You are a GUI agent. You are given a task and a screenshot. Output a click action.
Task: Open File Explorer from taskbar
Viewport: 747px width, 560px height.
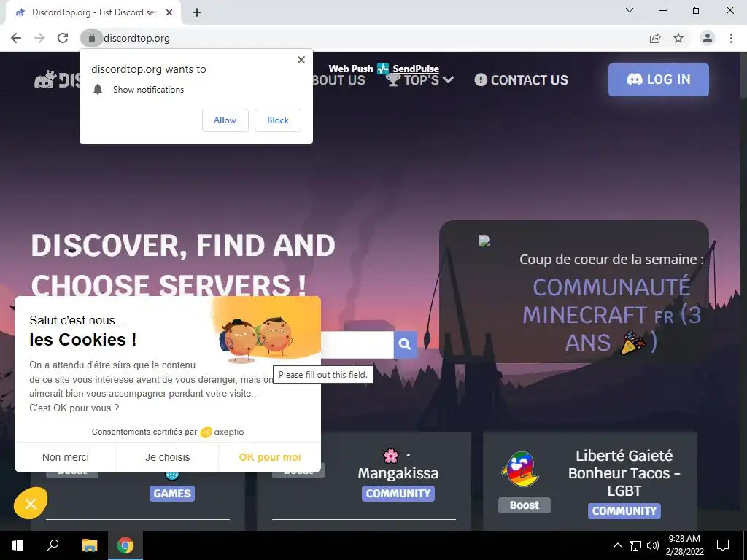89,545
